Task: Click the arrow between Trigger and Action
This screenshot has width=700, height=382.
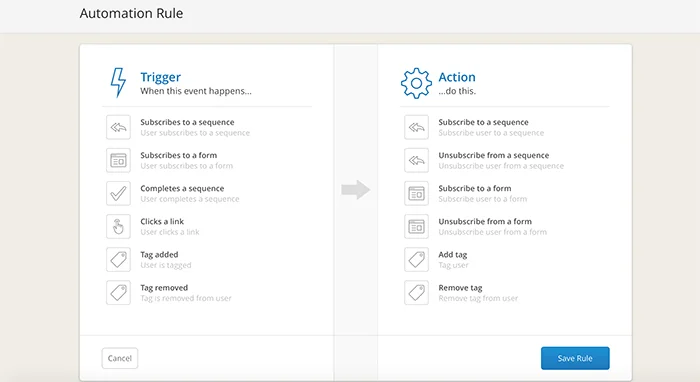Action: tap(356, 190)
